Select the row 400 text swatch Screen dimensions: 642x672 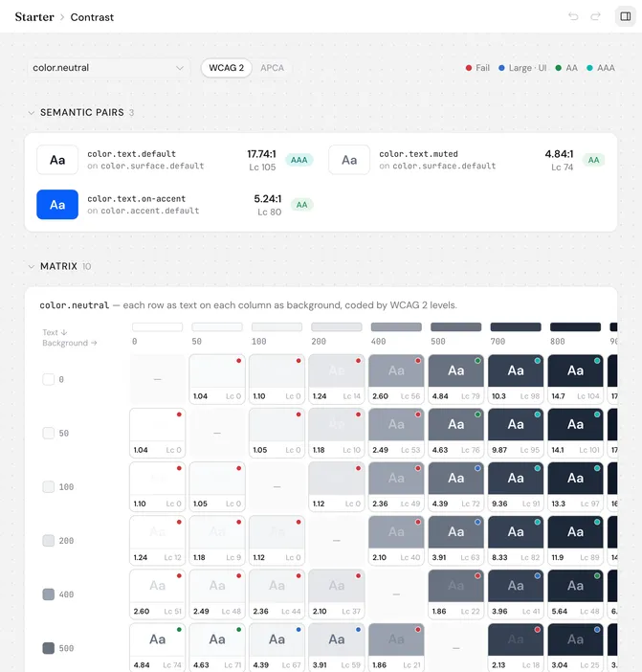tap(49, 594)
